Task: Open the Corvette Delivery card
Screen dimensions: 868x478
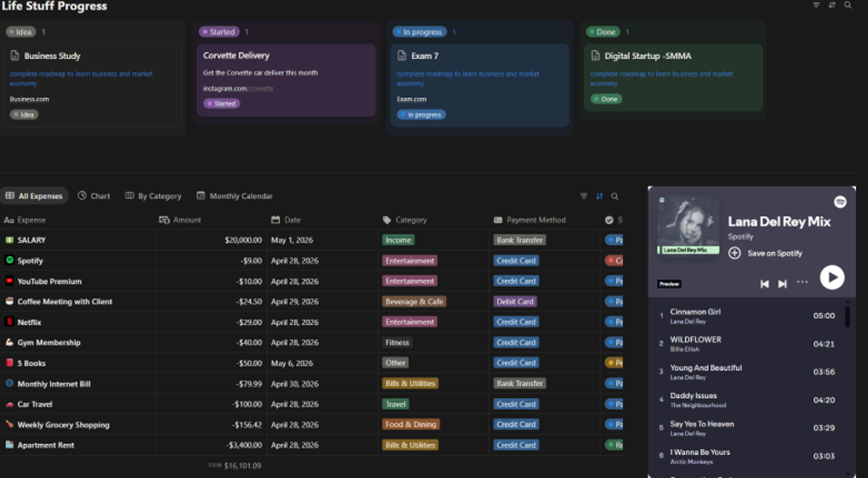Action: pyautogui.click(x=286, y=80)
